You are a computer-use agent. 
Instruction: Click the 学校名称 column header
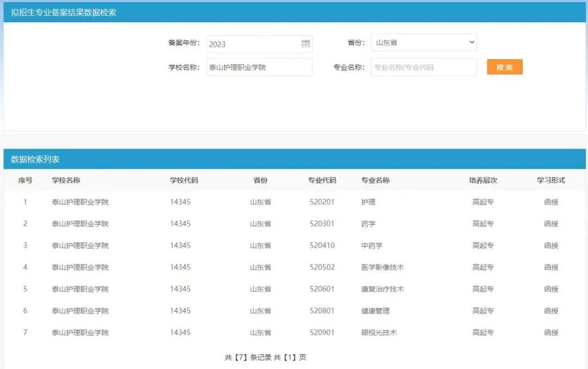click(66, 180)
